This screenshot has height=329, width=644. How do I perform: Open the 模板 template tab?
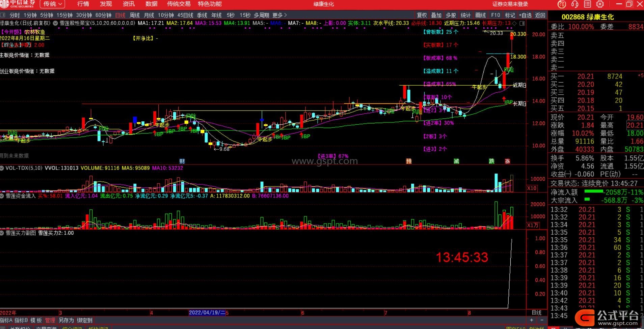tap(36, 320)
